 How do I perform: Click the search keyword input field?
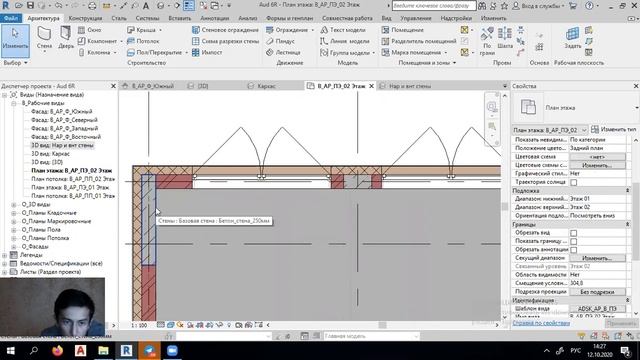(x=433, y=6)
